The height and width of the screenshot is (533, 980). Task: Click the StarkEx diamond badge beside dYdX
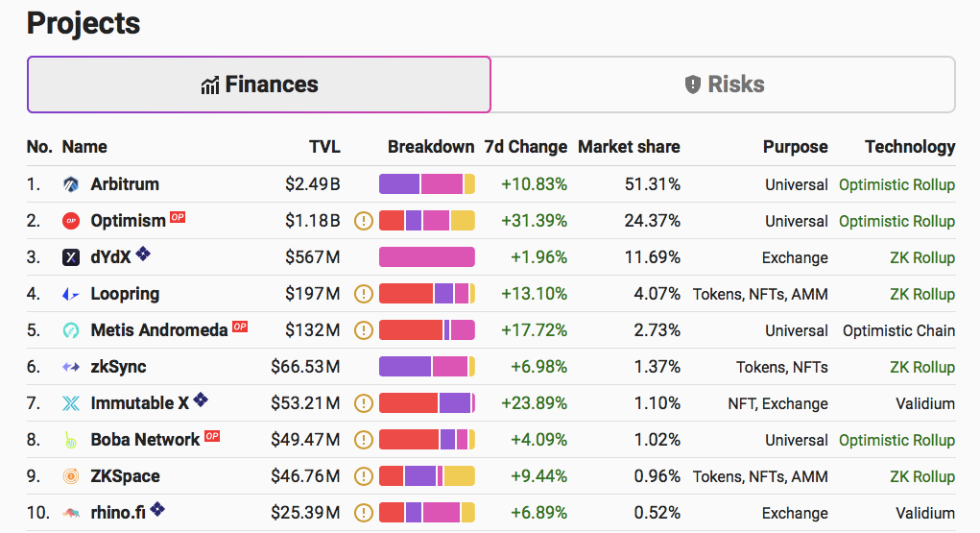[143, 254]
